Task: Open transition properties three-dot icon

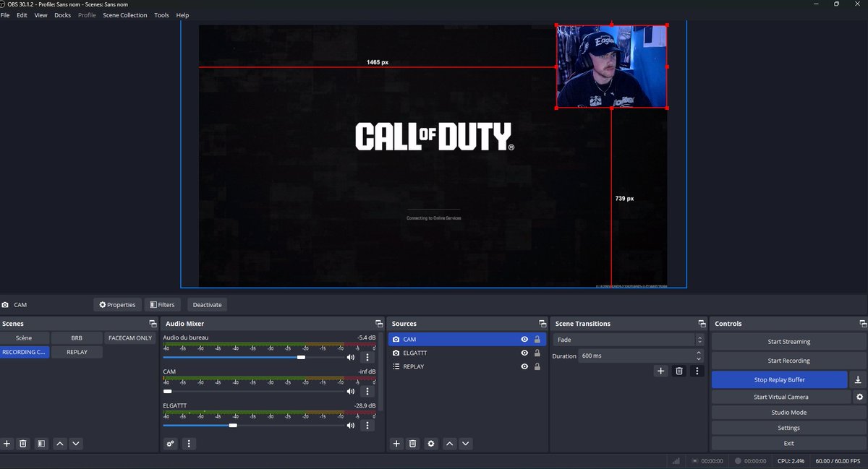Action: [x=697, y=371]
